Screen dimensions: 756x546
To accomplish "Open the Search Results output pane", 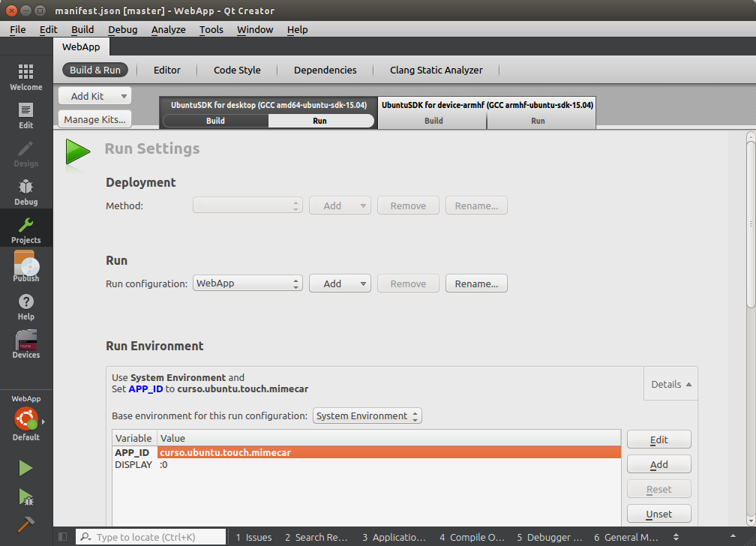I will point(316,537).
